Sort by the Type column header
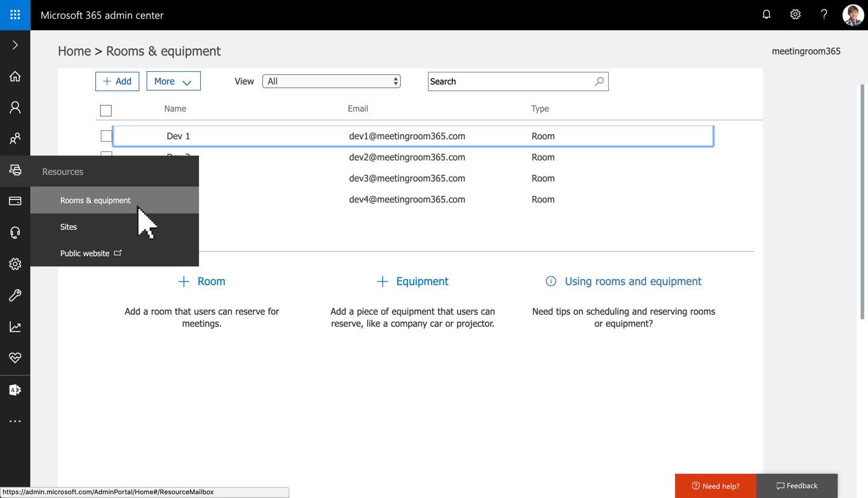Viewport: 868px width, 498px height. click(x=540, y=109)
